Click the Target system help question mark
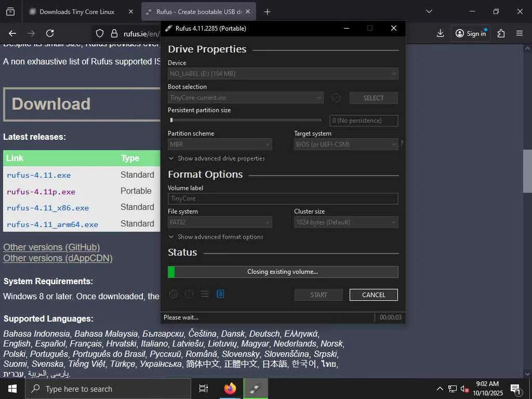The height and width of the screenshot is (399, 532). 402,143
